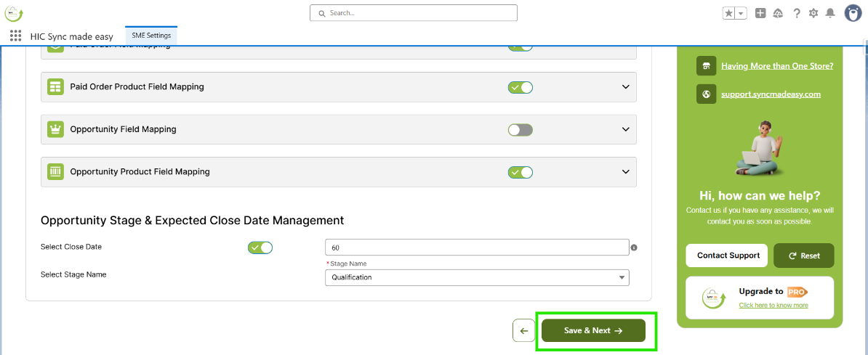Enable Opportunity Field Mapping toggle

pos(521,130)
